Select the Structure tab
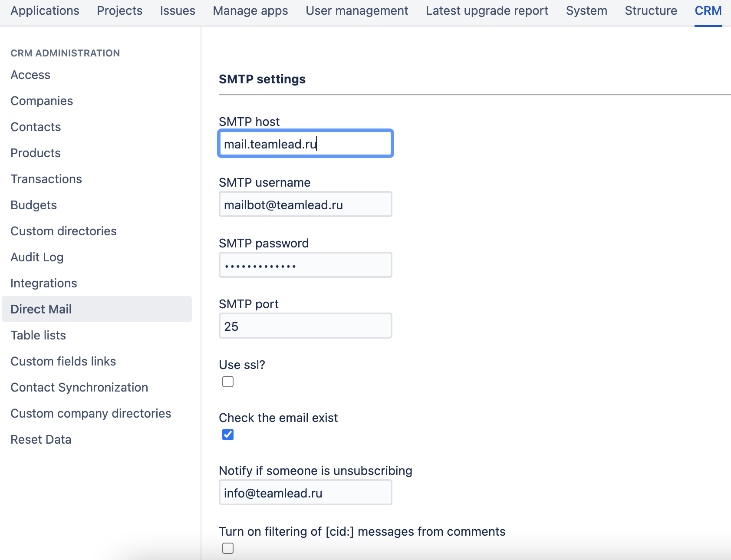Image resolution: width=731 pixels, height=560 pixels. [x=651, y=11]
